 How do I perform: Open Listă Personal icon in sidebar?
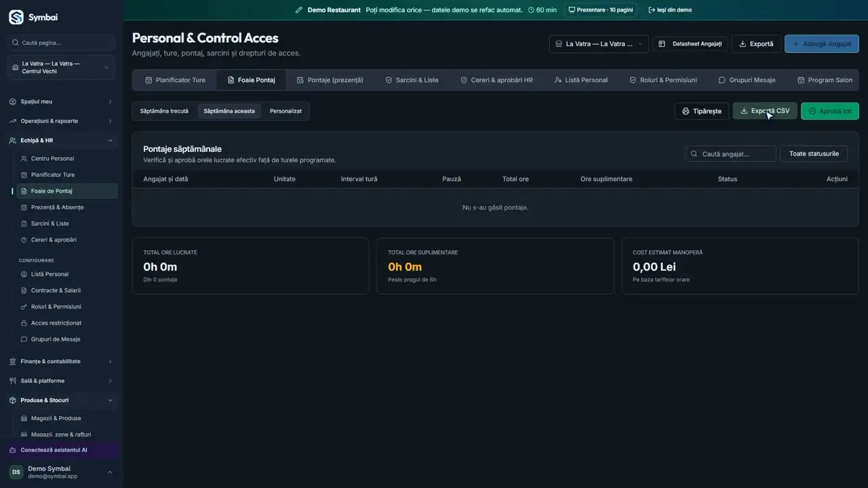point(24,274)
